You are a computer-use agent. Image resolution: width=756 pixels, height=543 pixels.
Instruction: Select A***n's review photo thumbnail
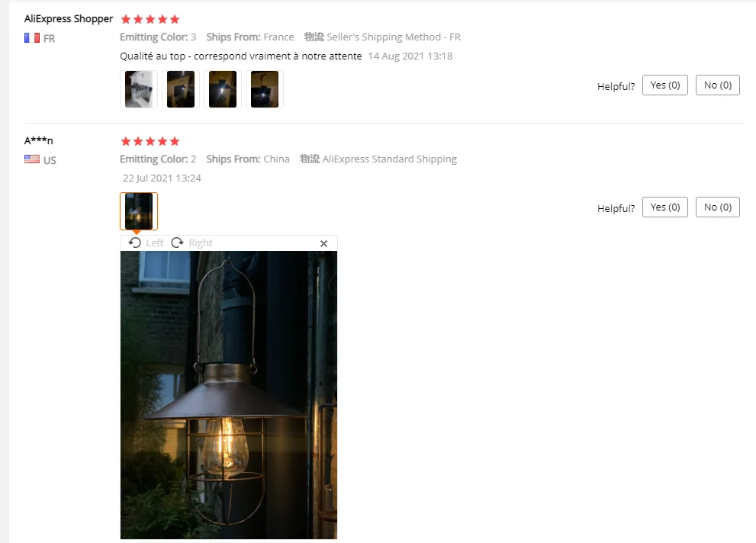[139, 211]
